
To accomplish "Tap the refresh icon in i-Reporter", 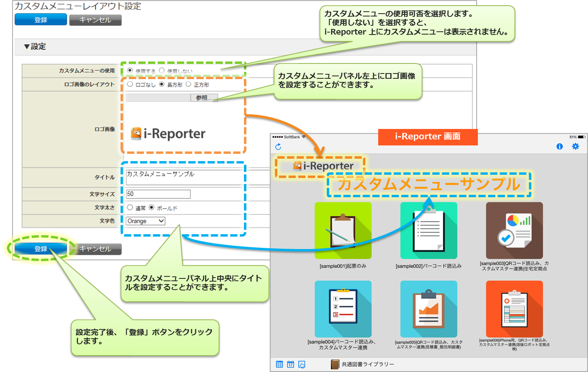I will click(278, 147).
